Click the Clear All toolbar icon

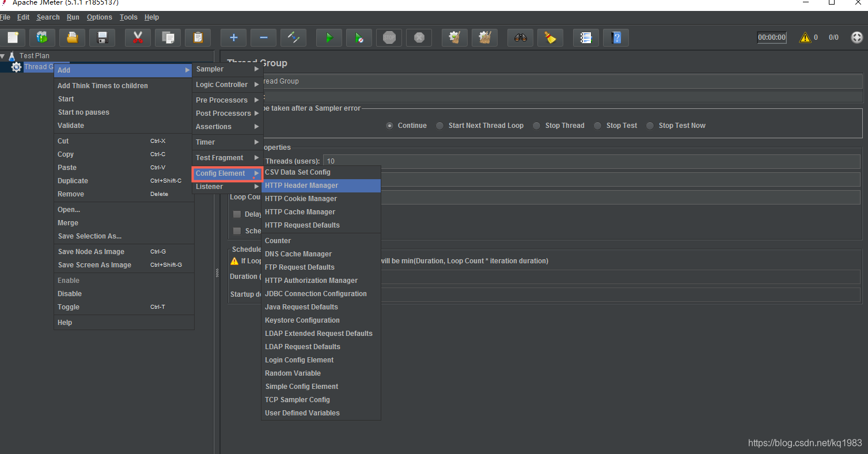[x=484, y=38]
